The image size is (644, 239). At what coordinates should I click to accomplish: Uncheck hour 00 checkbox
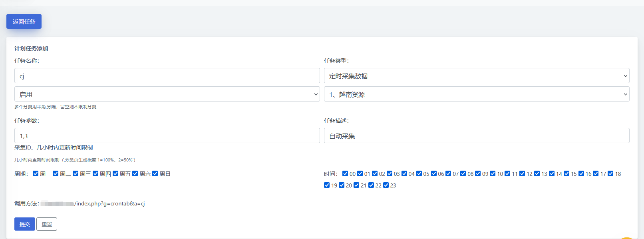pyautogui.click(x=345, y=173)
